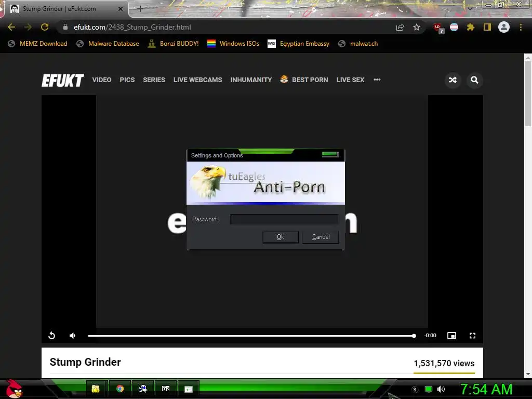Open MEMZ Download bookmark

(x=37, y=44)
